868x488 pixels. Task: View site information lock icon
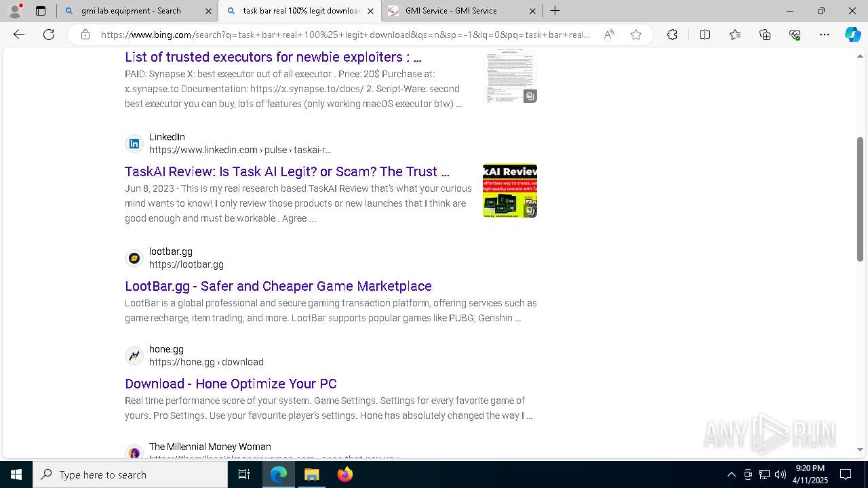coord(85,35)
